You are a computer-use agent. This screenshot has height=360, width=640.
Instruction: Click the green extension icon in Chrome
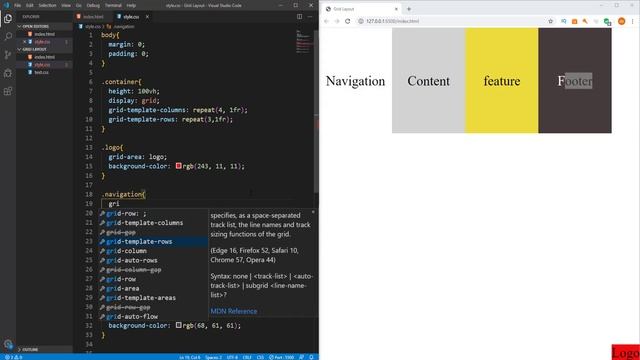[607, 21]
